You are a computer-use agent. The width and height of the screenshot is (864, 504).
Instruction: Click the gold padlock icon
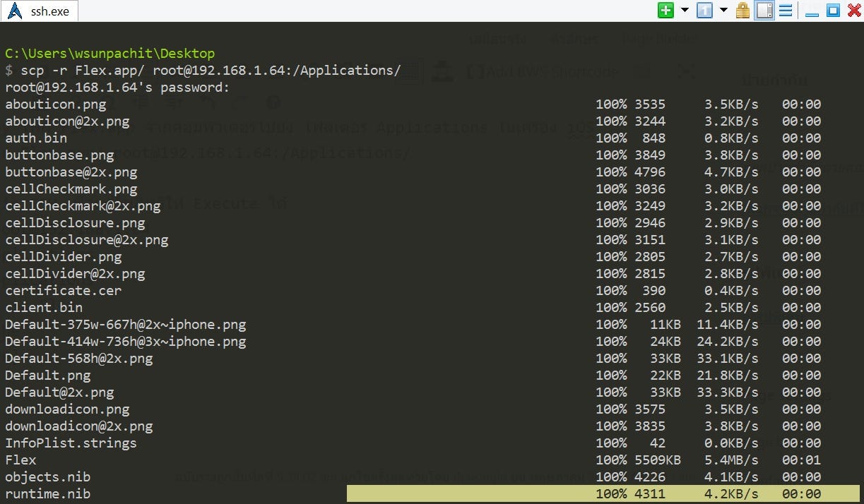[x=742, y=11]
